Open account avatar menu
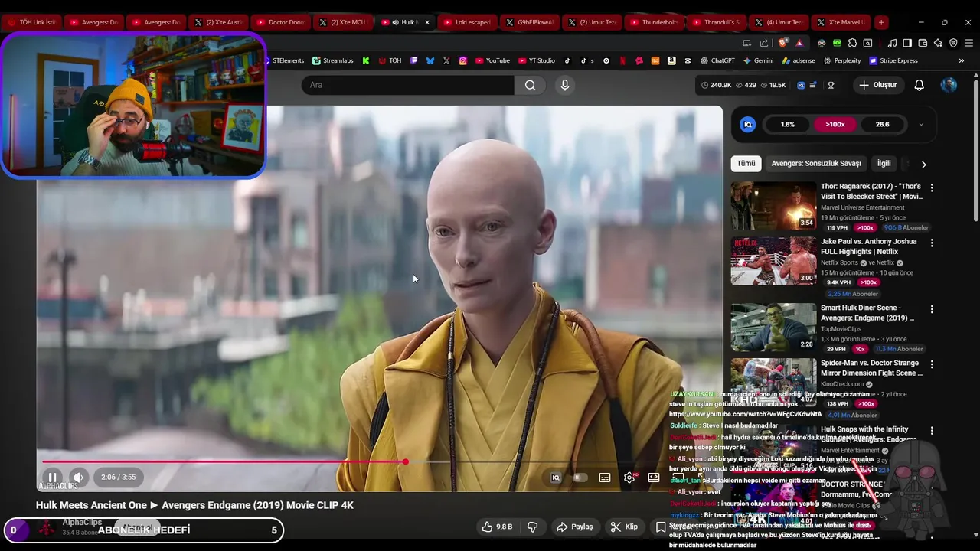This screenshot has height=551, width=980. (949, 85)
